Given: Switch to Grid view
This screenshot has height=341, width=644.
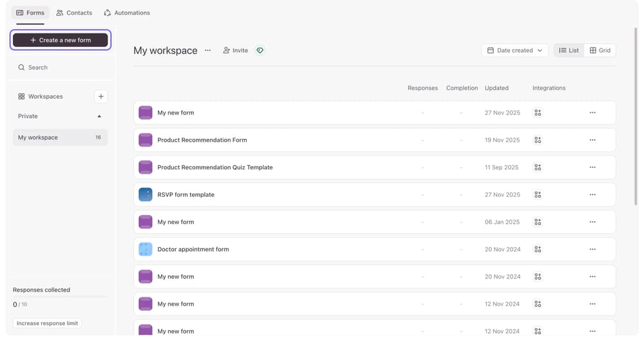Looking at the screenshot, I should tap(600, 50).
